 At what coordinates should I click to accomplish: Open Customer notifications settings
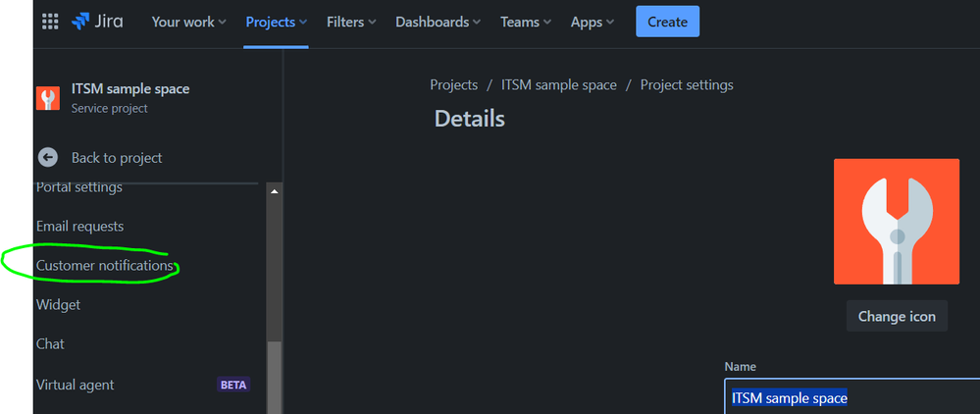tap(104, 265)
